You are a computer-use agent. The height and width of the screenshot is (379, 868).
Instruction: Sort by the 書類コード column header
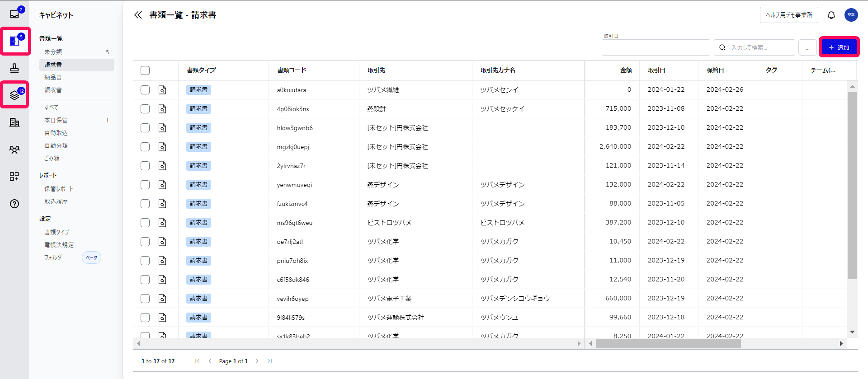(x=292, y=70)
